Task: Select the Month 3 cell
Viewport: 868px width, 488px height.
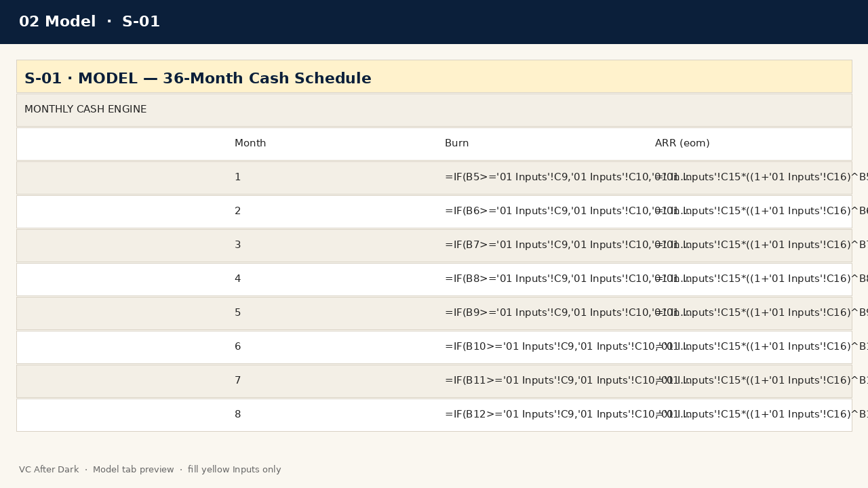Action: (332, 245)
